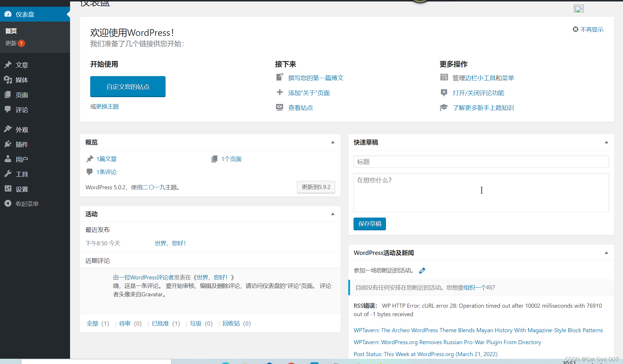
Task: Collapse the 概览 widget panel
Action: pos(333,142)
